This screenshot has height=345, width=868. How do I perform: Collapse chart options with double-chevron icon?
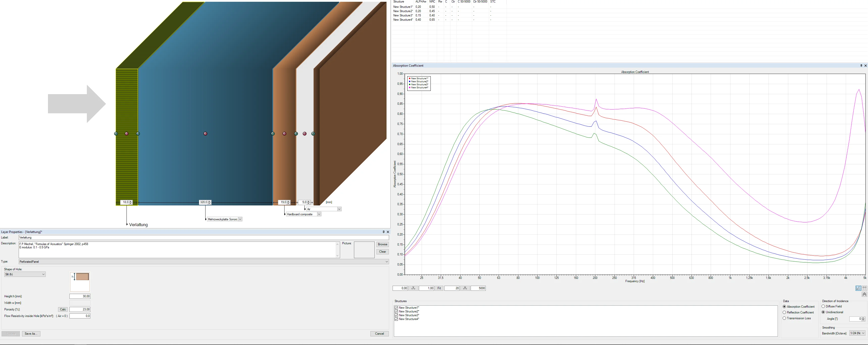pos(864,295)
